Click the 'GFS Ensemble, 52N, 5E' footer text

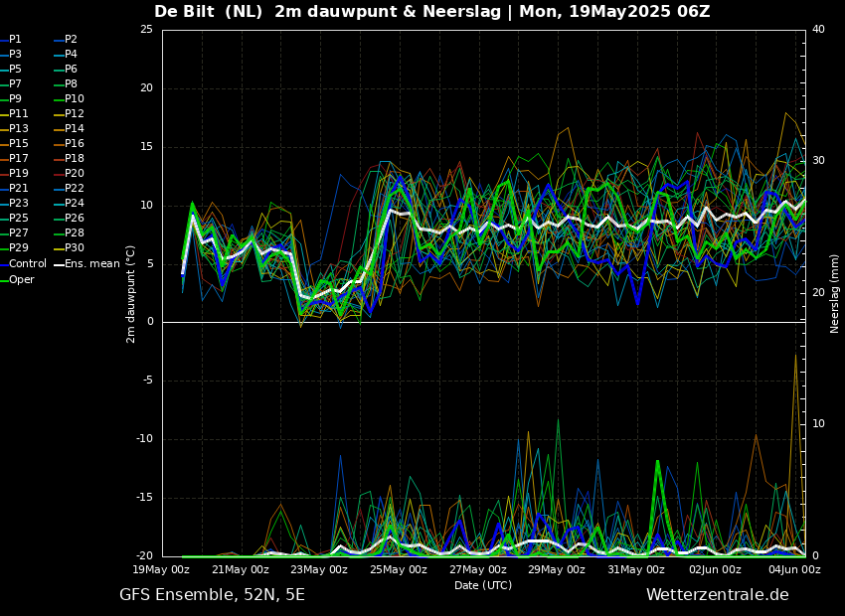pyautogui.click(x=212, y=595)
